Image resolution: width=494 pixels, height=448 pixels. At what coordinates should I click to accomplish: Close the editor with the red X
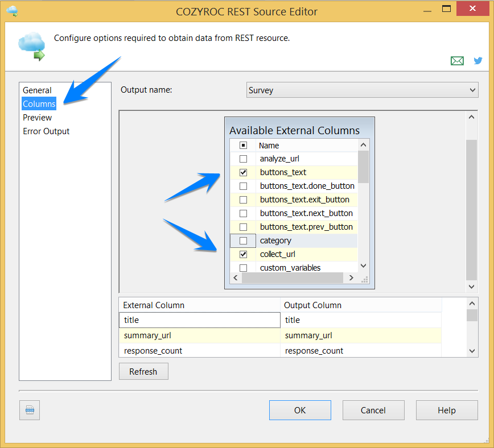tap(472, 8)
